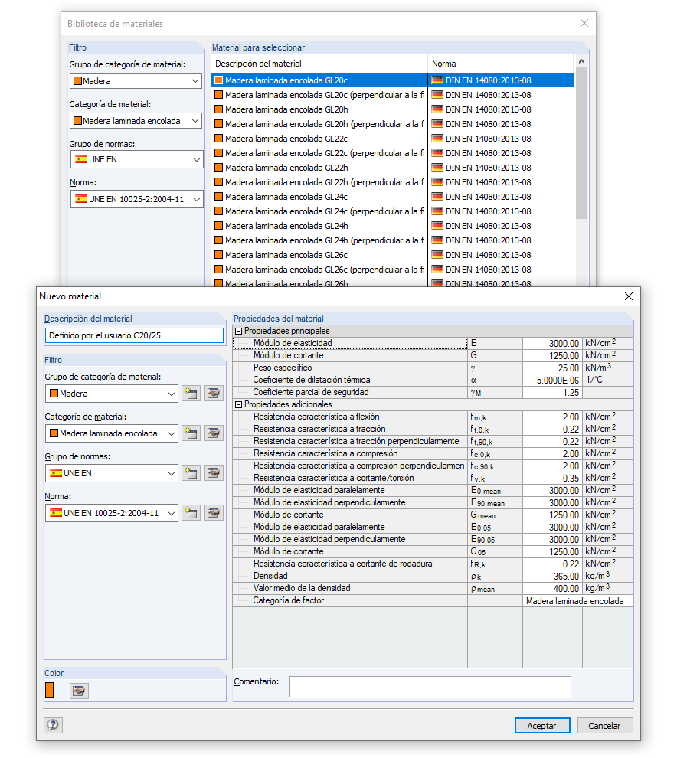This screenshot has height=758, width=700.
Task: Select Madera laminada encolada GL22h row
Action: pyautogui.click(x=392, y=167)
